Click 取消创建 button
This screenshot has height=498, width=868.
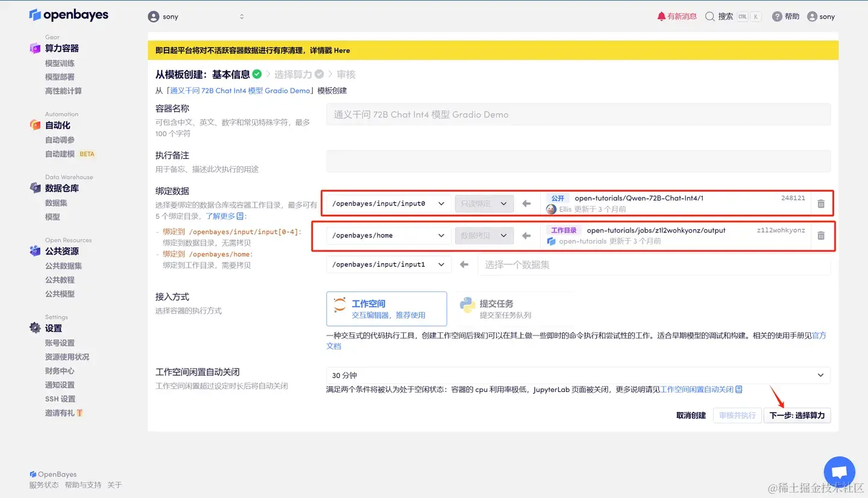click(x=691, y=416)
